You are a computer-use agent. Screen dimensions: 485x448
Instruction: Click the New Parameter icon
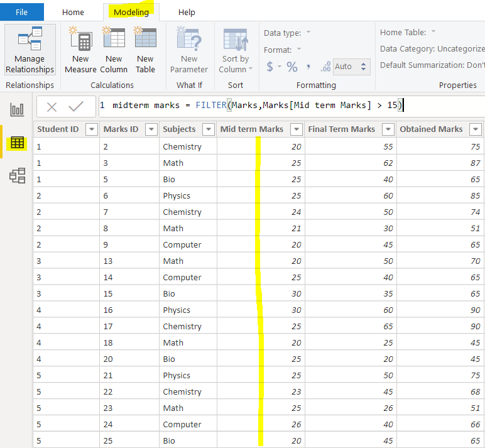point(189,39)
